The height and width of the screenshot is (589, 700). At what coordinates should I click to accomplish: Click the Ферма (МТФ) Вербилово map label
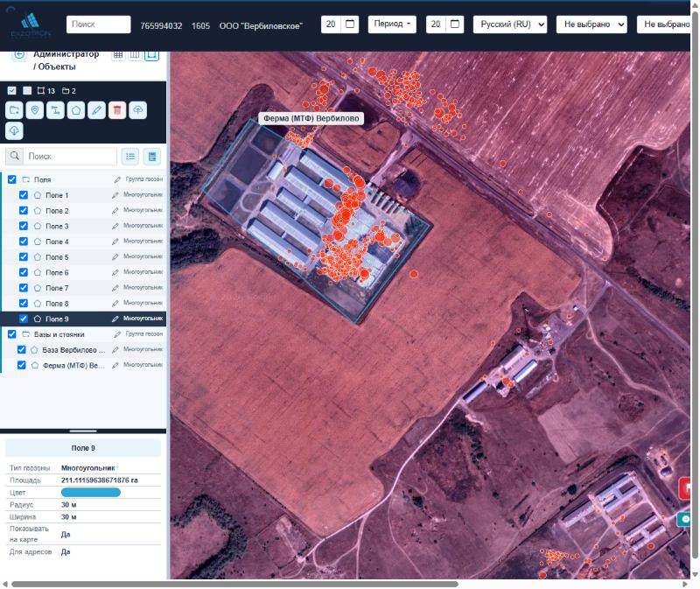(311, 118)
